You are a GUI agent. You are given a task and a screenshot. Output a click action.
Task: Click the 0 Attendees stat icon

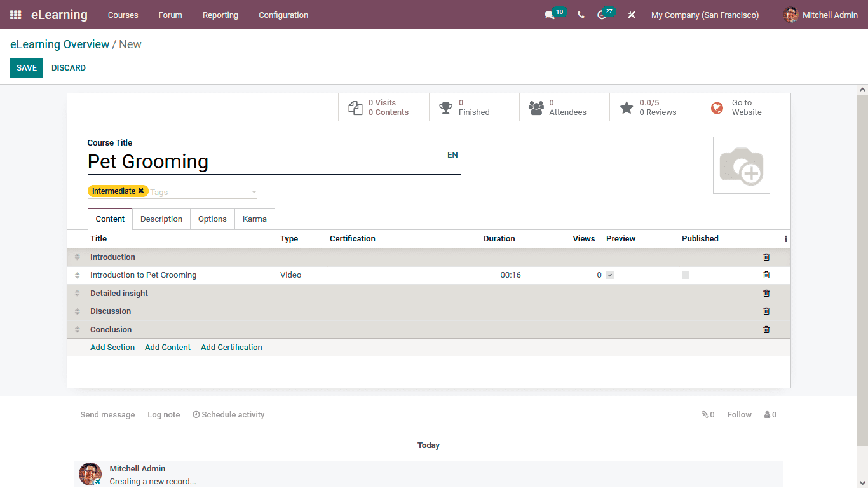click(x=536, y=107)
